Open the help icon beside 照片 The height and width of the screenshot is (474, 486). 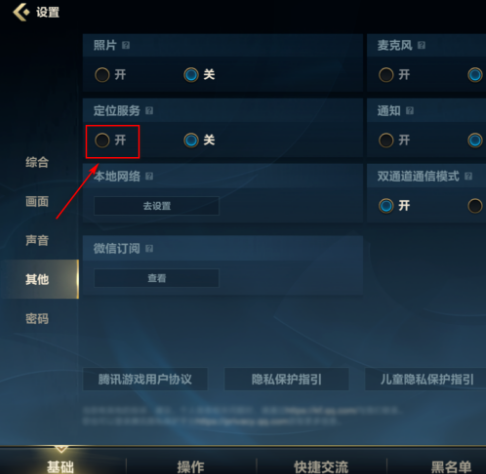click(x=126, y=45)
